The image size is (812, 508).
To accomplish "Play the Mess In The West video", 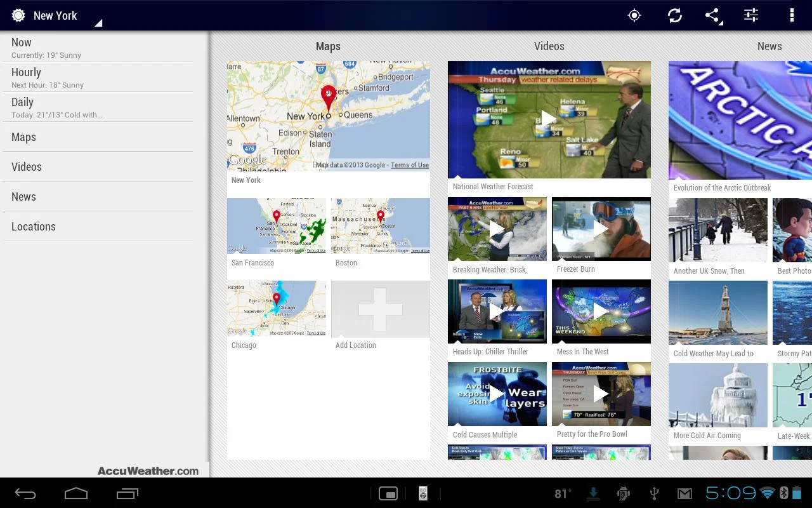I will [x=601, y=311].
